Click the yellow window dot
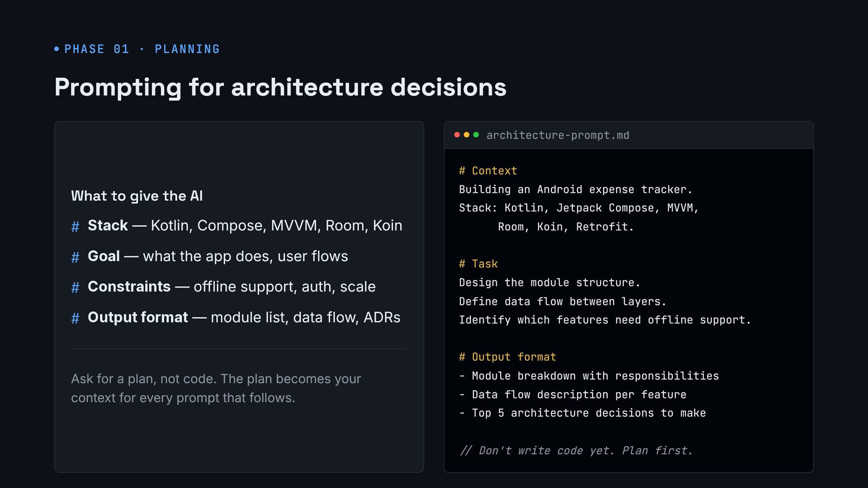Viewport: 868px width, 488px height. coord(467,135)
